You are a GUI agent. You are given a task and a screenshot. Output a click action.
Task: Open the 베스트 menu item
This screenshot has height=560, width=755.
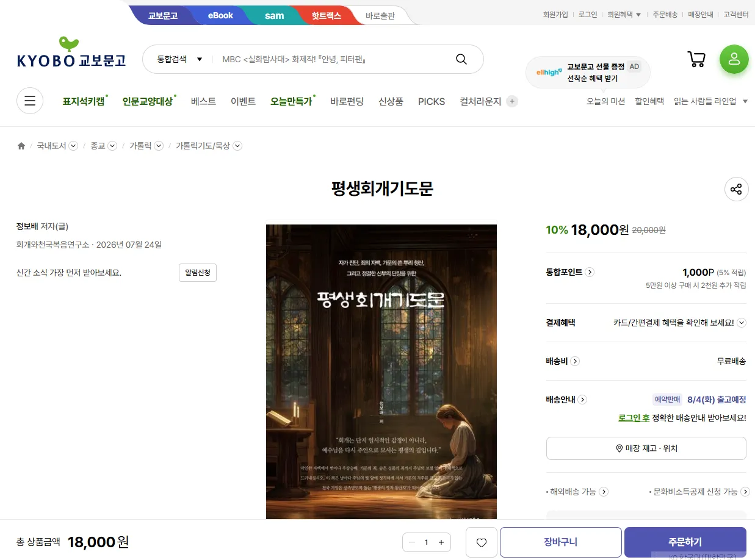(203, 101)
